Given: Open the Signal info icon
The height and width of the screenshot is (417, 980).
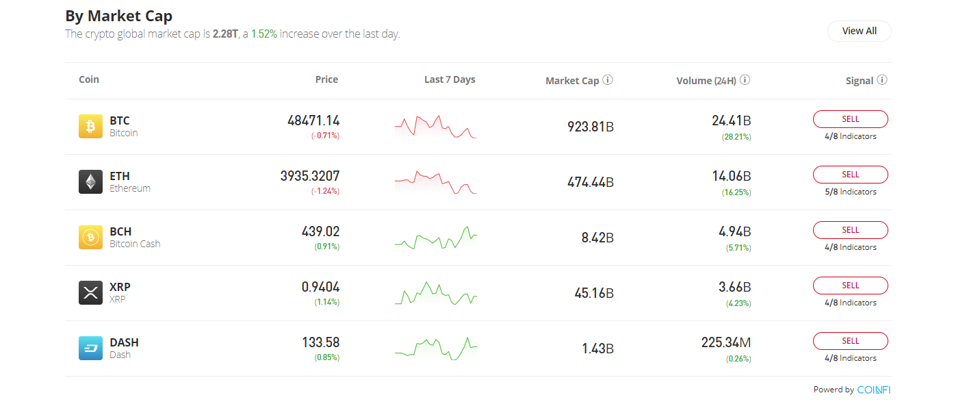Looking at the screenshot, I should [882, 80].
